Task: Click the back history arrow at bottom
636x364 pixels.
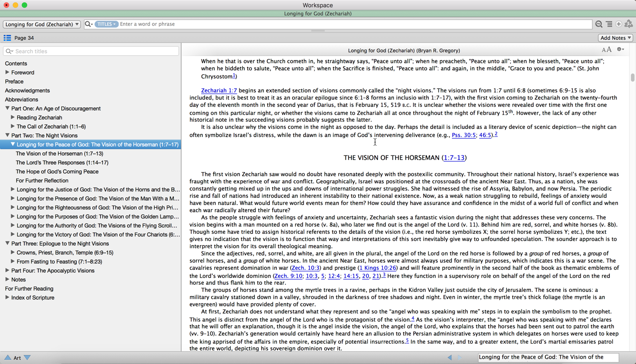Action: point(450,358)
